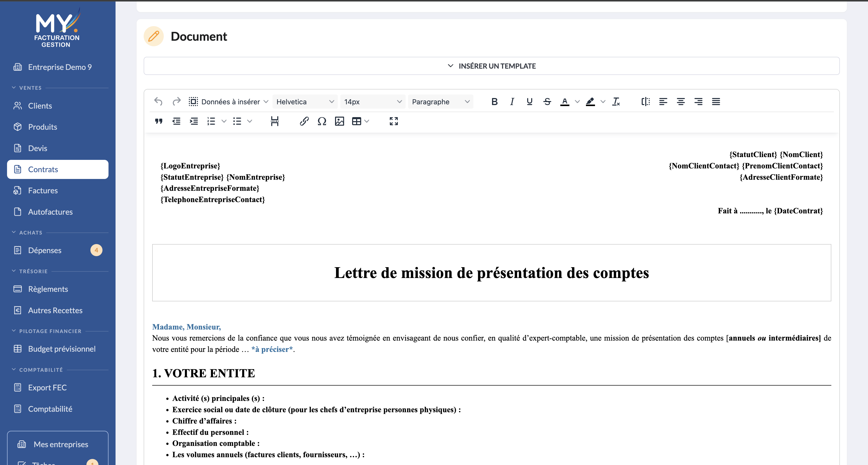The height and width of the screenshot is (465, 868).
Task: Open the highlight color picker arrow
Action: click(x=603, y=102)
